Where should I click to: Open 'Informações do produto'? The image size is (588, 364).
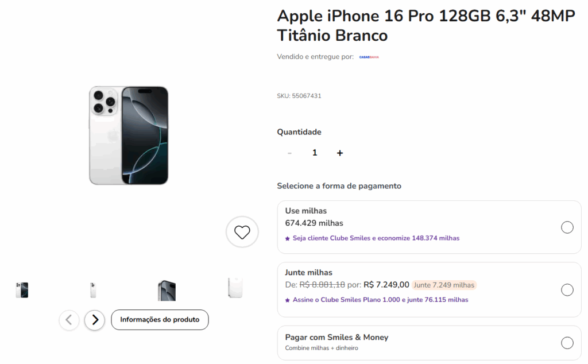(x=160, y=320)
